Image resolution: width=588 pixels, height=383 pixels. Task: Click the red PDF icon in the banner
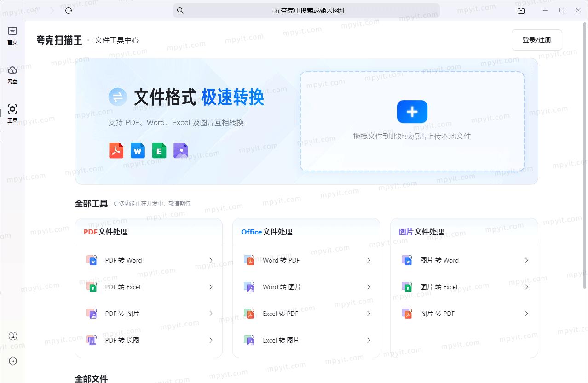click(116, 150)
